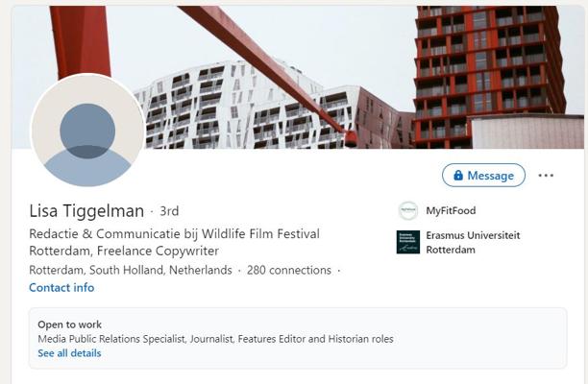Click the Open to work card background

point(298,338)
